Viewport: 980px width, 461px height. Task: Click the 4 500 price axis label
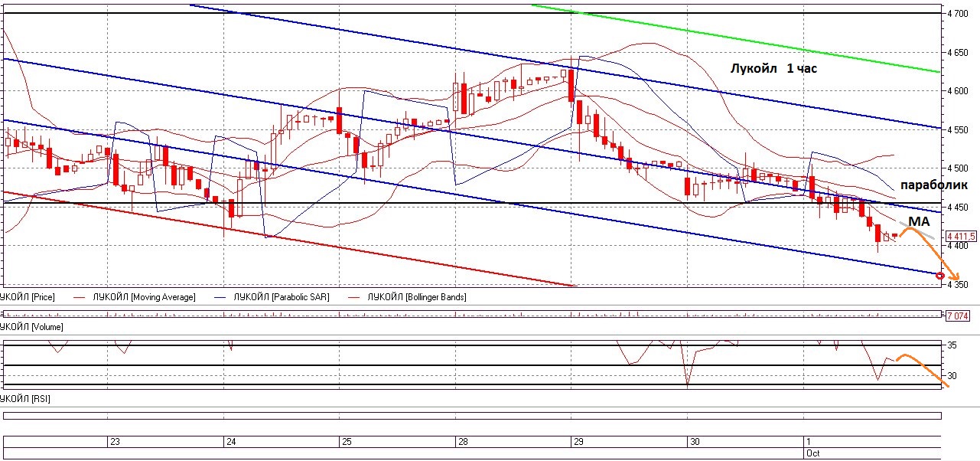(x=959, y=168)
